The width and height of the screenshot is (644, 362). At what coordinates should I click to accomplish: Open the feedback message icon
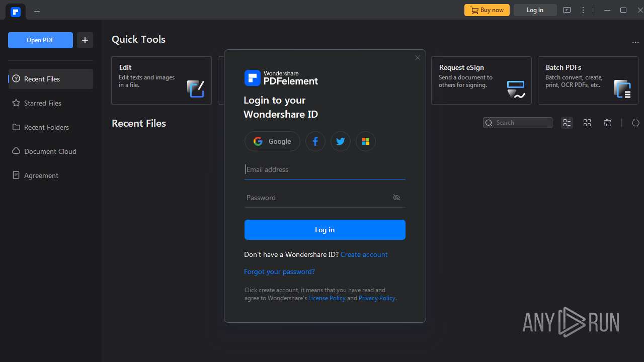567,10
